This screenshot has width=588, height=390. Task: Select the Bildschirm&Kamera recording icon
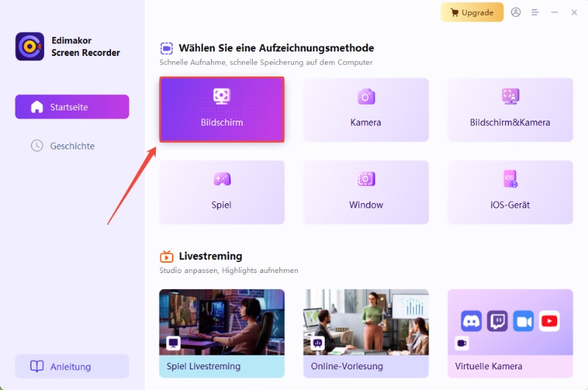point(510,96)
